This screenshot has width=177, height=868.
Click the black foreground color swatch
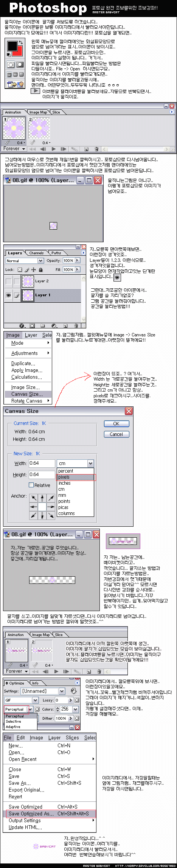(12, 46)
